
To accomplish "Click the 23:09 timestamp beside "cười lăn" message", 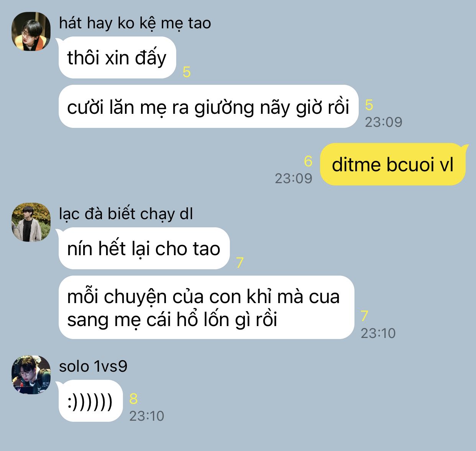I will [x=384, y=122].
